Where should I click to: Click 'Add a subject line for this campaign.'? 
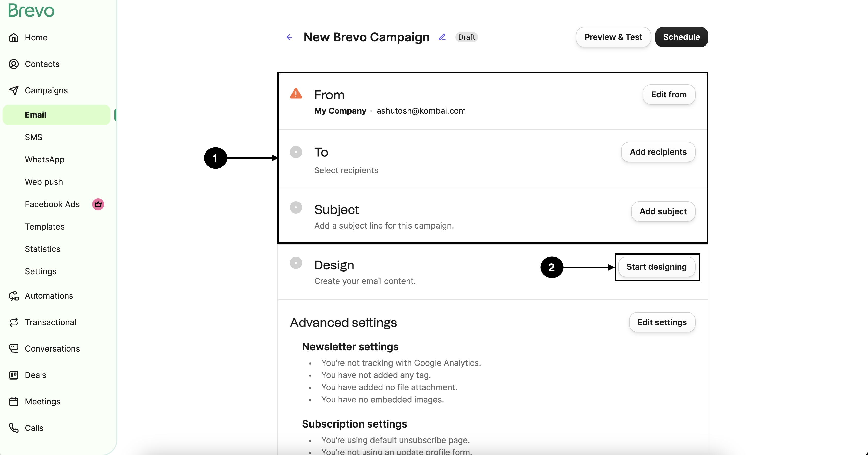pyautogui.click(x=384, y=226)
